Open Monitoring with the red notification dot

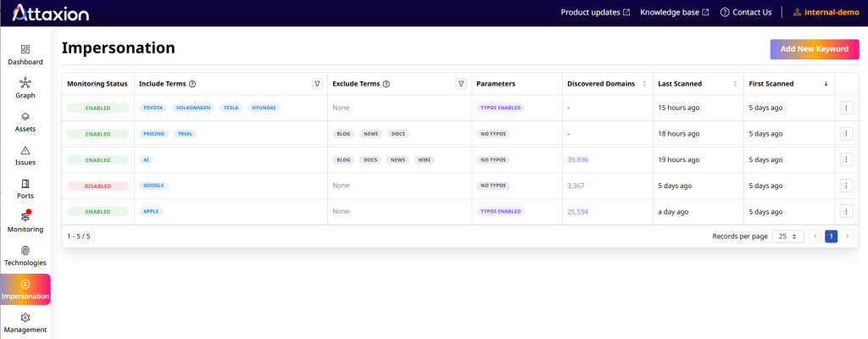[x=25, y=222]
